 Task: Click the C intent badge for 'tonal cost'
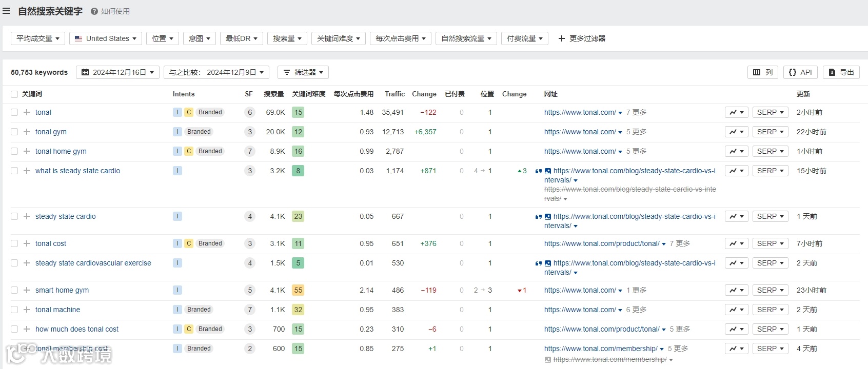tap(189, 243)
